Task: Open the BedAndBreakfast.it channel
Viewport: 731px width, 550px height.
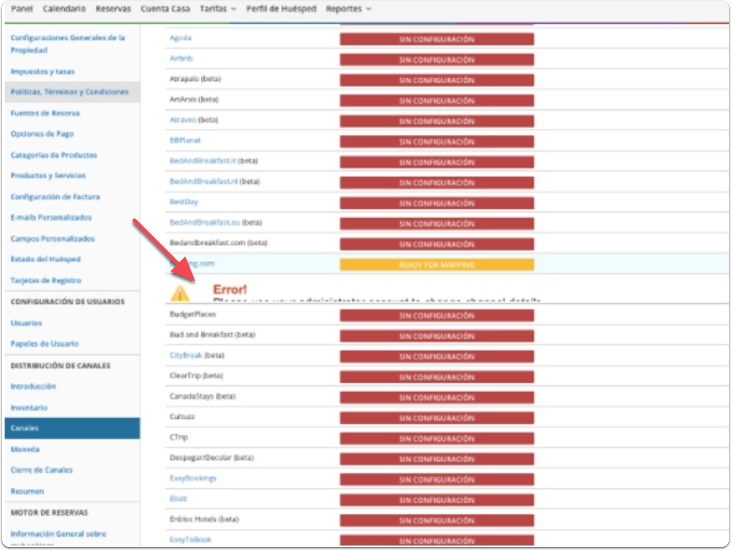Action: tap(202, 161)
